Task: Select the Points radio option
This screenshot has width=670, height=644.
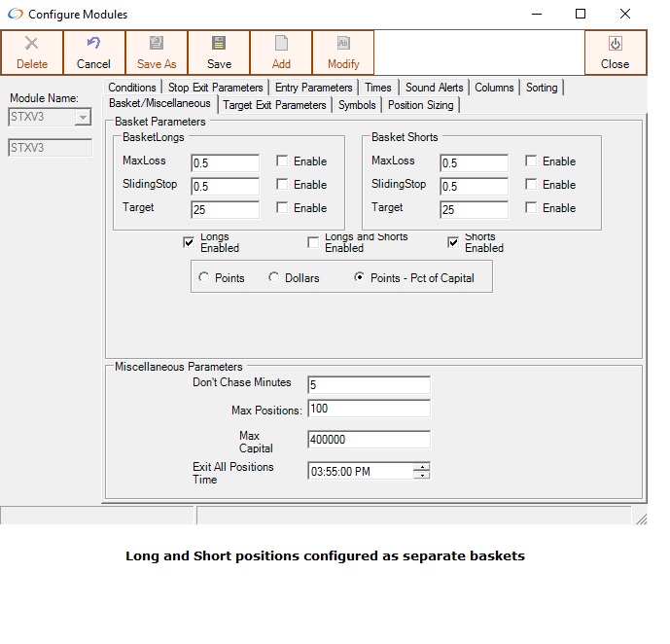Action: point(203,278)
